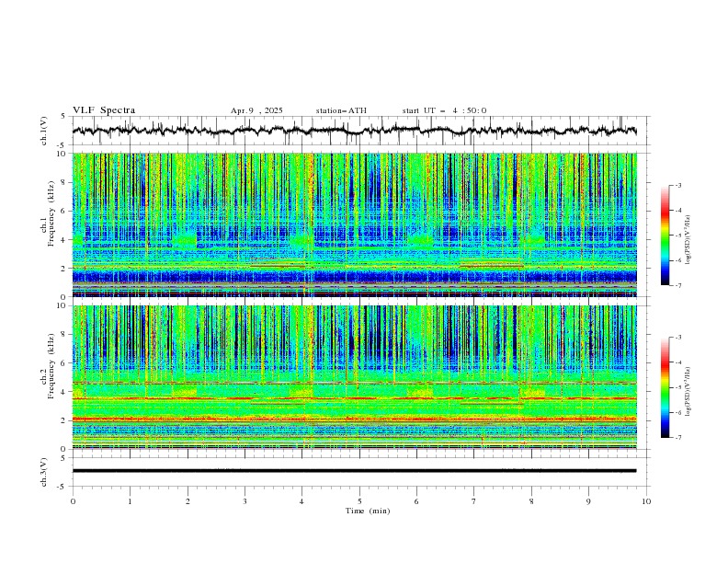Click the ch.2 spectrogram plot area
728x563 pixels.
point(354,377)
